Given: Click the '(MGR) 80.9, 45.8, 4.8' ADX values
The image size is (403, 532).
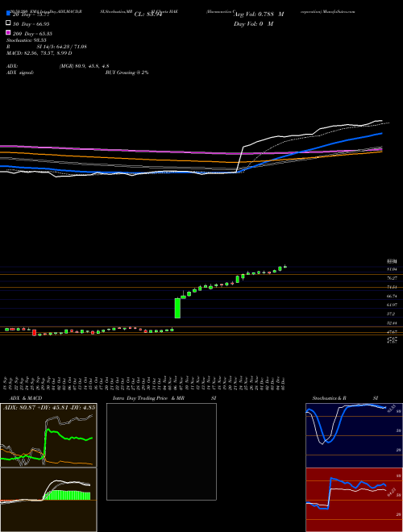Looking at the screenshot, I should 84,66.
